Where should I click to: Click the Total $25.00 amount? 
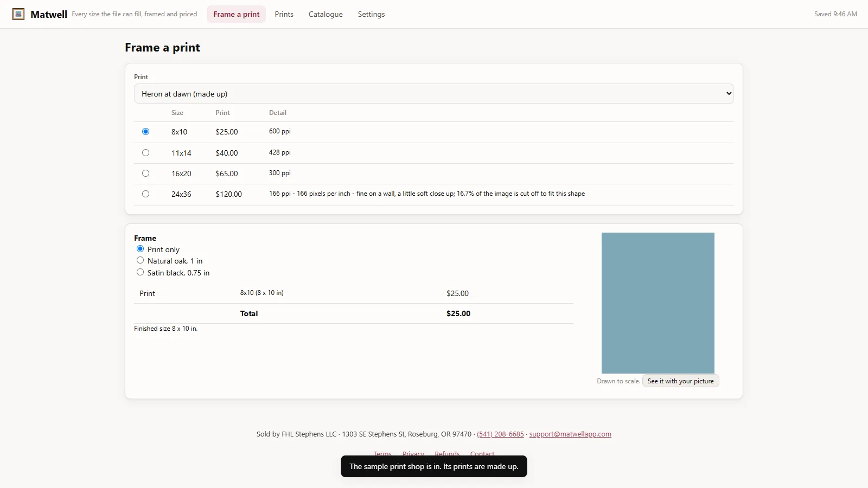tap(458, 313)
